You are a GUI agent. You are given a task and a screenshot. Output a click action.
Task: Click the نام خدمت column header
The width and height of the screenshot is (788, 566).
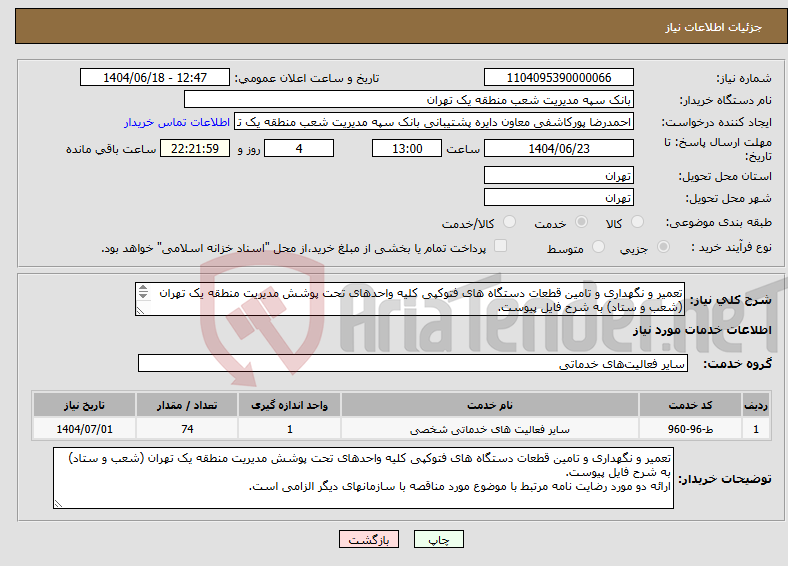coord(490,405)
